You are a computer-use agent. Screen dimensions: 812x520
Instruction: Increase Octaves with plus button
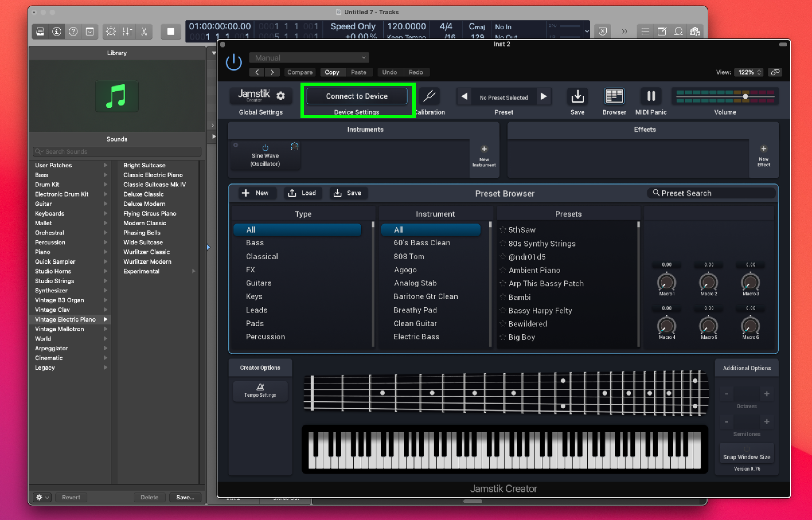[766, 394]
